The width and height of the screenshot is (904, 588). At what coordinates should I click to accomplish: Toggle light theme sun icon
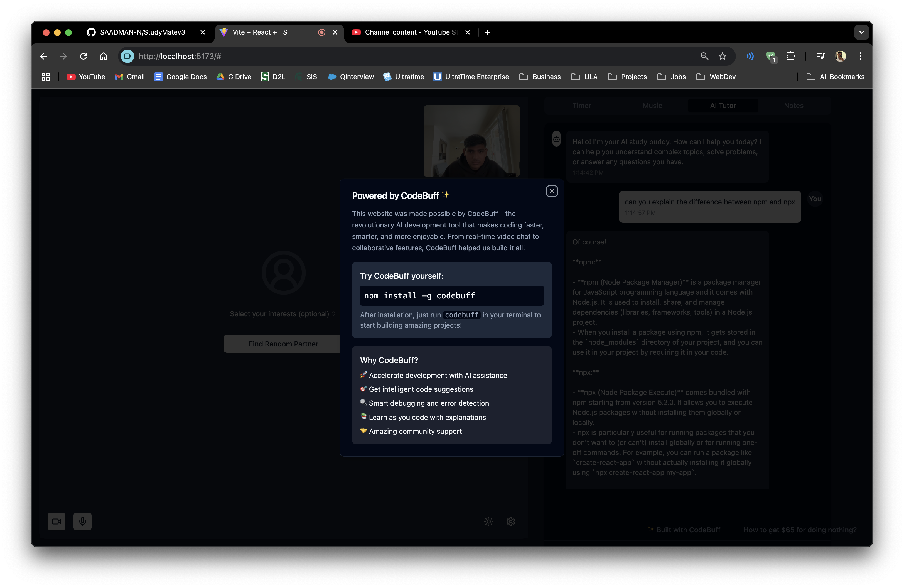(488, 521)
